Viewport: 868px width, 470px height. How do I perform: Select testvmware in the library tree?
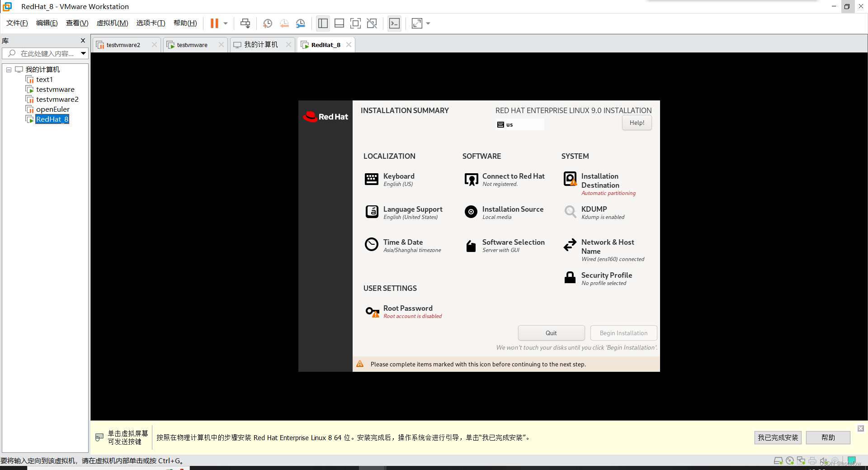point(55,90)
